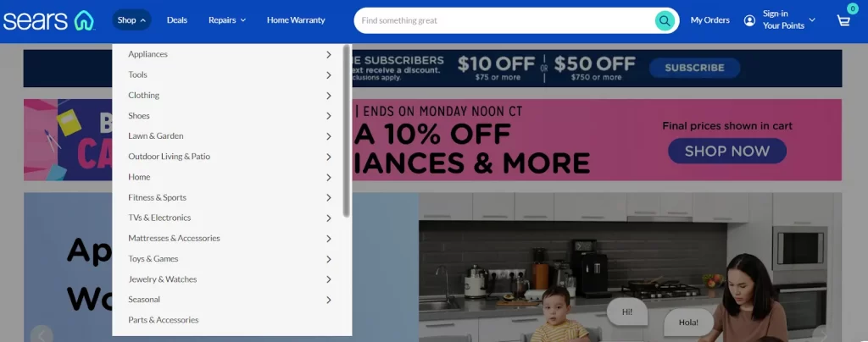The height and width of the screenshot is (342, 868).
Task: Click the search magnifier button
Action: pos(665,21)
